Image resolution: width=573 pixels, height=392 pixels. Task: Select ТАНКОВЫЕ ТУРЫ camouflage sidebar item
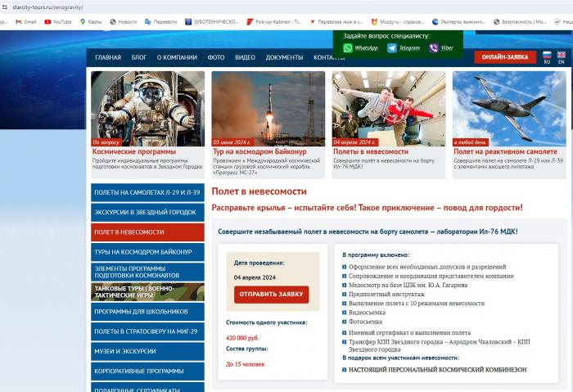click(x=147, y=291)
